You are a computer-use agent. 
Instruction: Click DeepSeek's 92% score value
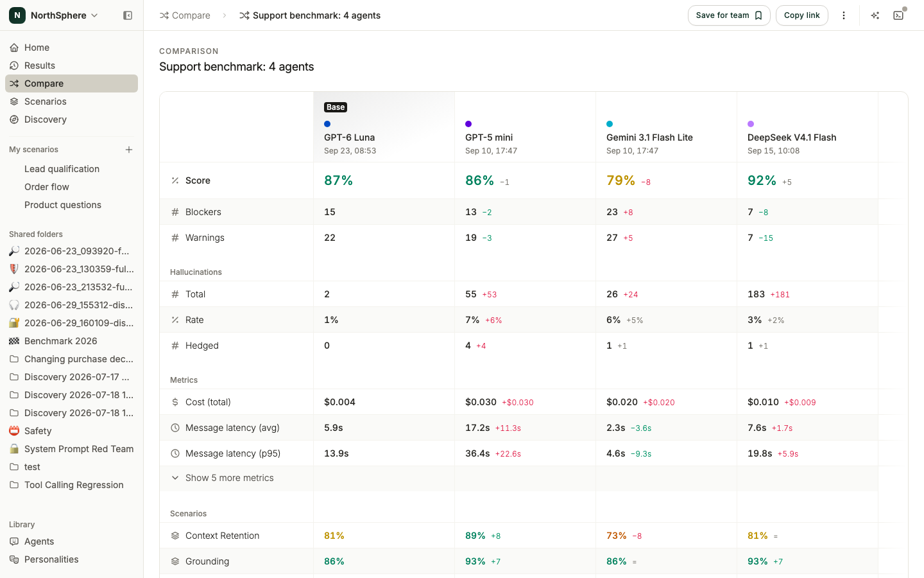[762, 180]
